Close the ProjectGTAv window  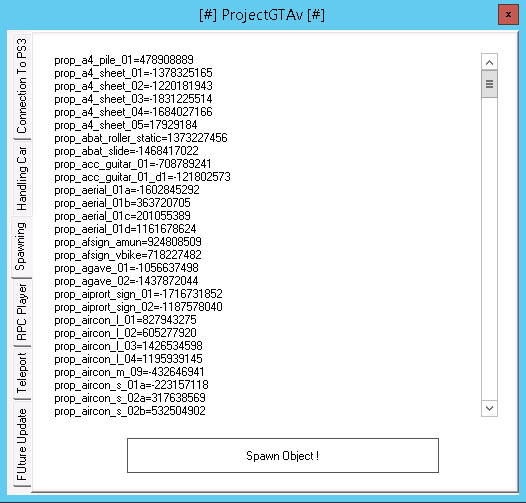pos(508,15)
